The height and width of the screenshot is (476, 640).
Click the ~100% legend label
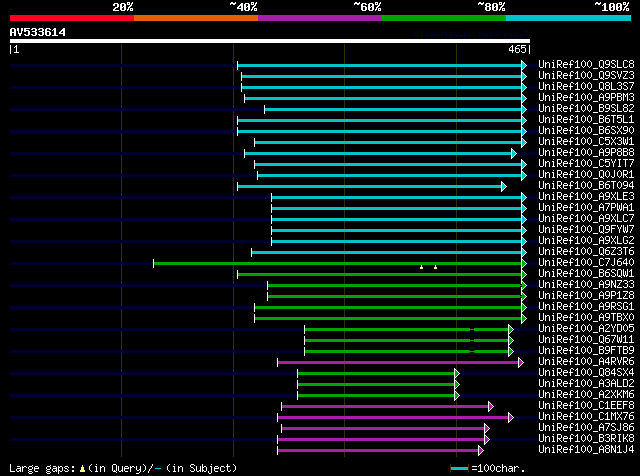[612, 7]
